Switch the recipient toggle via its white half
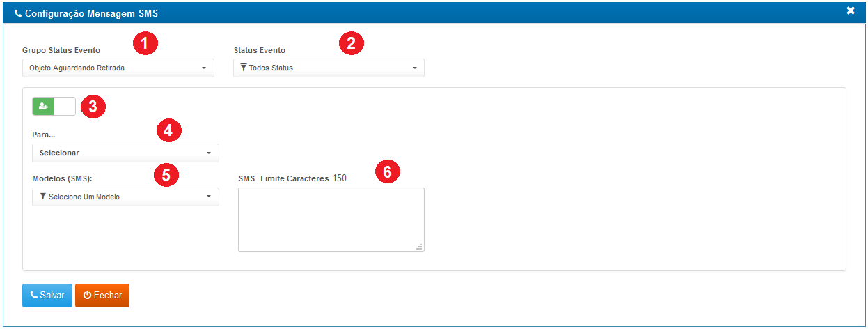Screen dimensions: 868x329 coord(64,107)
